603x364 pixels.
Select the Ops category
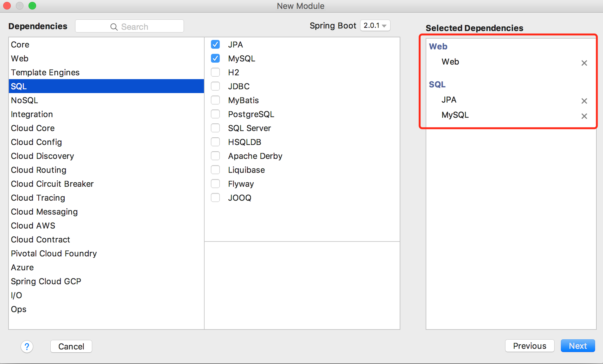(x=106, y=309)
